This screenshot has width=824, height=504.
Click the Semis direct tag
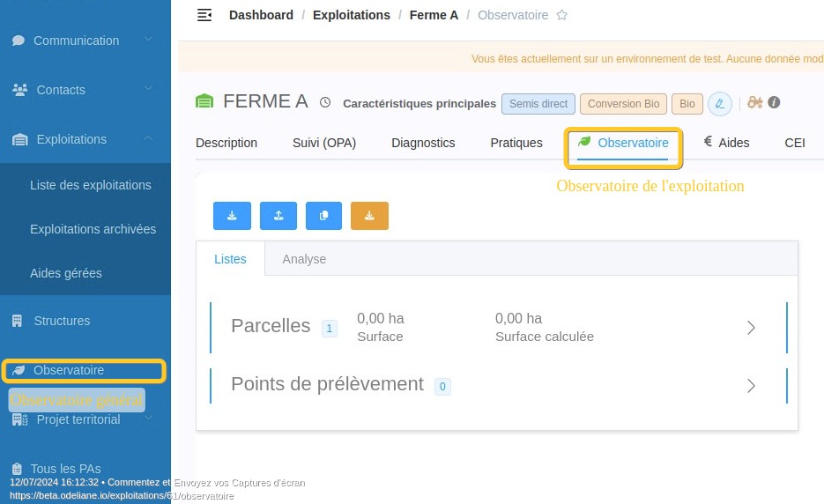(x=538, y=104)
